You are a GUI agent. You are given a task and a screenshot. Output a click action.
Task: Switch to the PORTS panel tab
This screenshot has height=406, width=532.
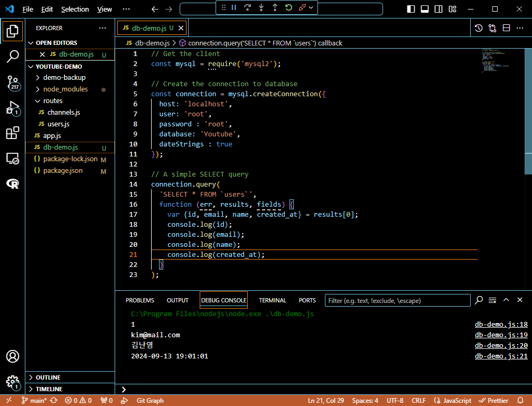point(307,300)
